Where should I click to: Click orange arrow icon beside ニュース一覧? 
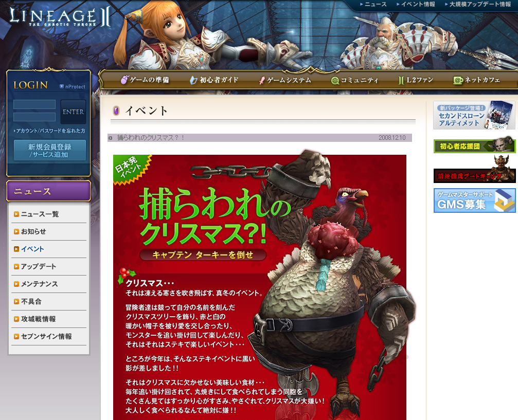[x=16, y=214]
